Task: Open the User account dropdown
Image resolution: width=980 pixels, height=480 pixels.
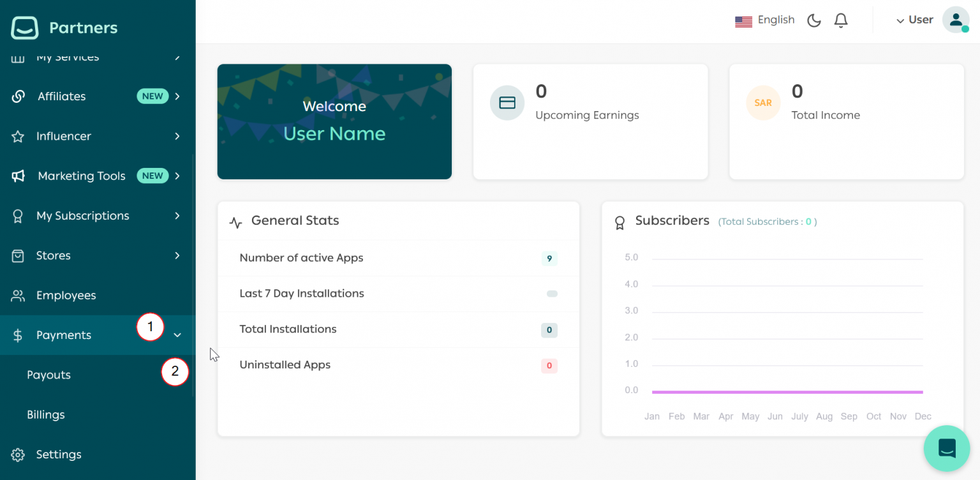Action: point(915,20)
